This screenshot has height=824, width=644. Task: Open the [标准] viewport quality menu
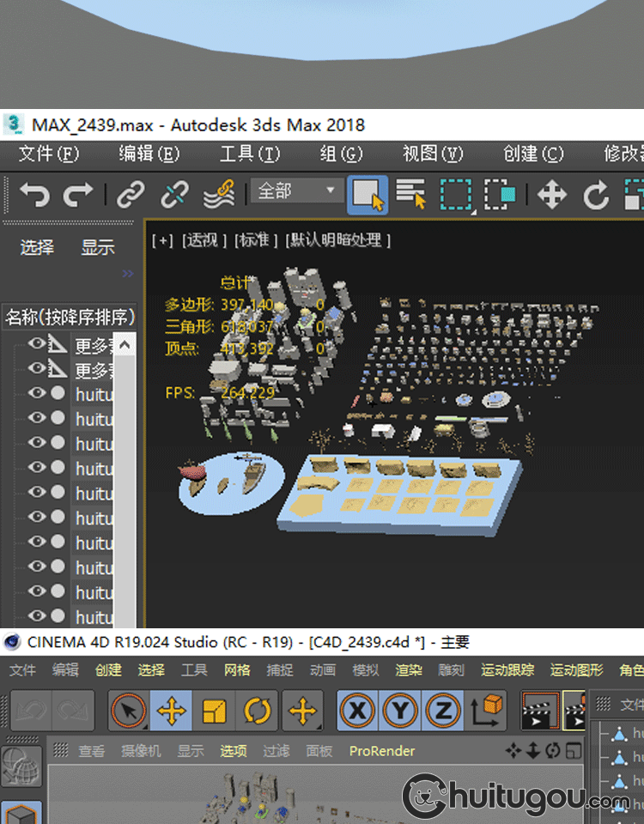point(256,240)
